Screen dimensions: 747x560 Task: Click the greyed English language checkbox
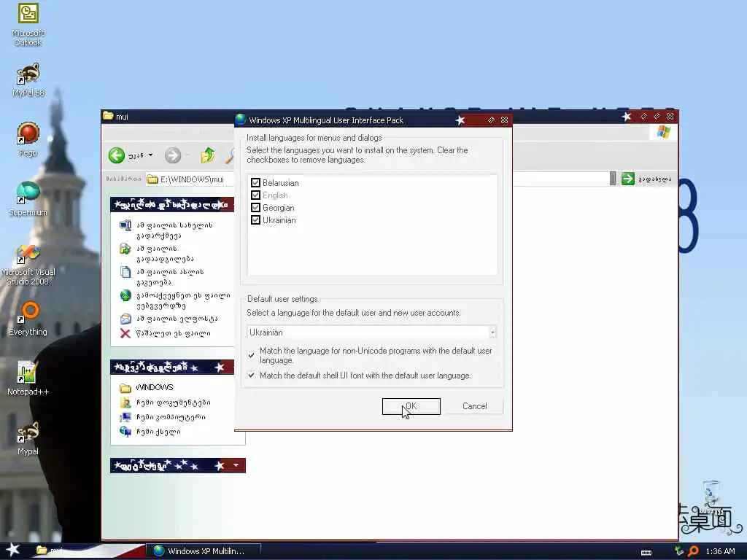[256, 195]
